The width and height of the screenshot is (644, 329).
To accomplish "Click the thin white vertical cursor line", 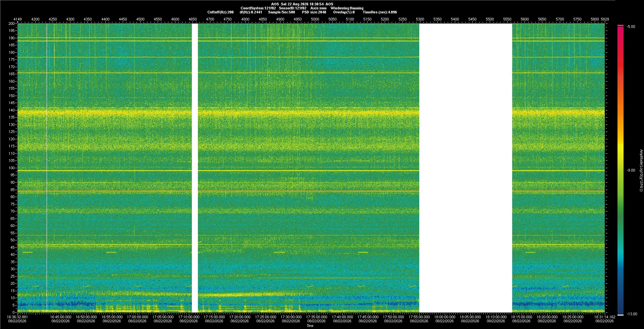I will click(47, 168).
